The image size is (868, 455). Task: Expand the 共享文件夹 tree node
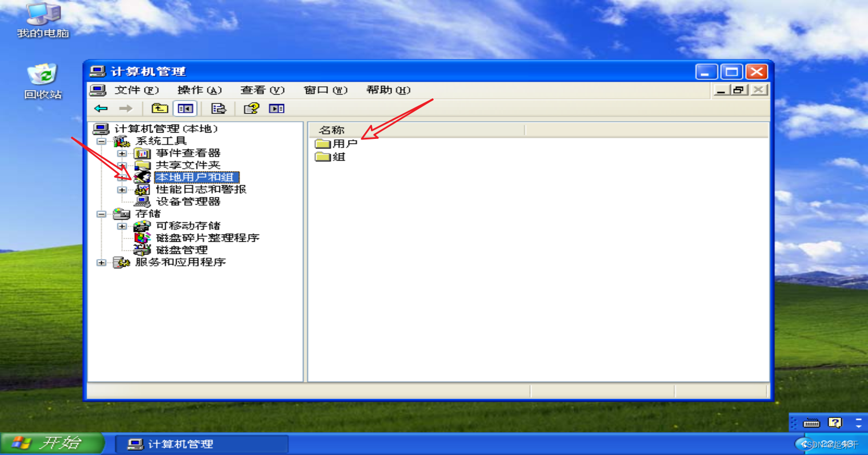tap(122, 165)
